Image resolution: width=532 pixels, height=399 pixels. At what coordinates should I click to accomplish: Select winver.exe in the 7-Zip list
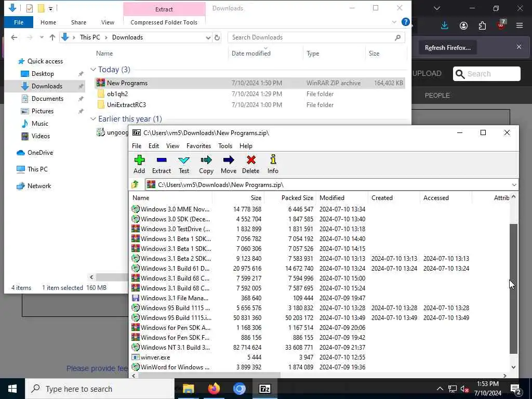[155, 357]
